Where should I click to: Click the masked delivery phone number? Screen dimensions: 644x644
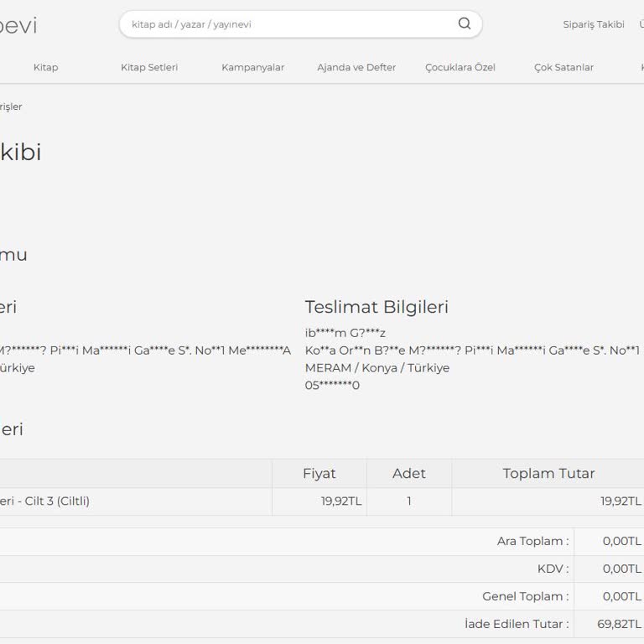[332, 385]
